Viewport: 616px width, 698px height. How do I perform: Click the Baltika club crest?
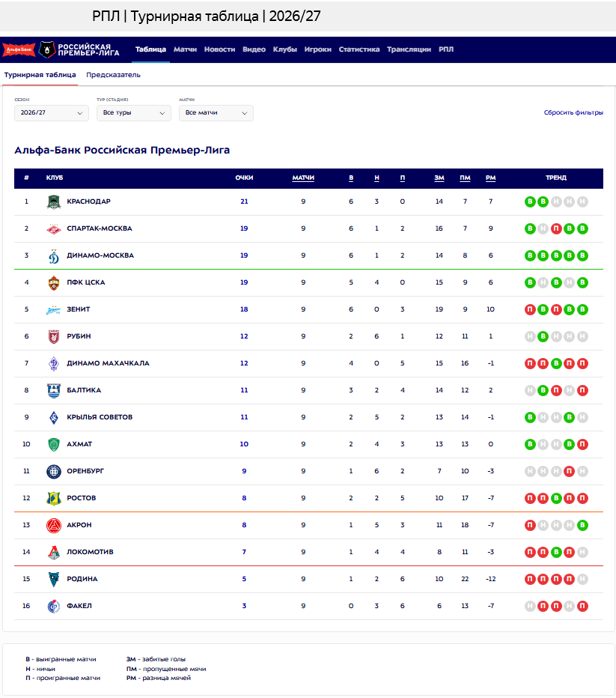pyautogui.click(x=54, y=390)
